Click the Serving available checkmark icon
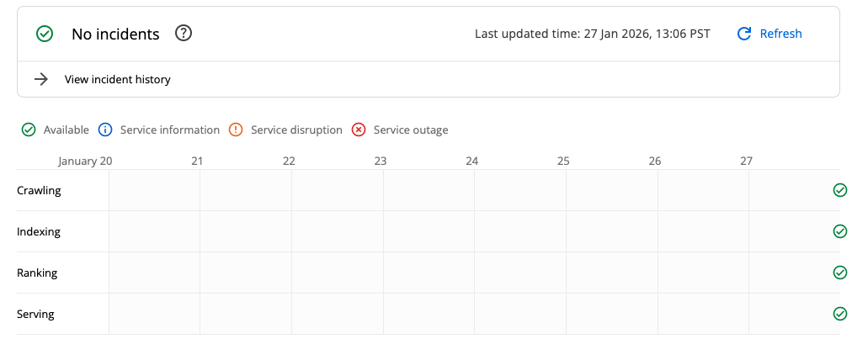The height and width of the screenshot is (344, 868). [x=839, y=314]
